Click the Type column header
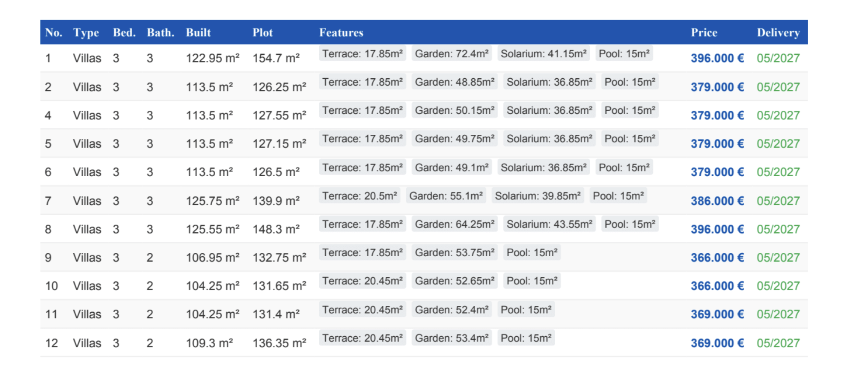868x385 pixels. (86, 33)
